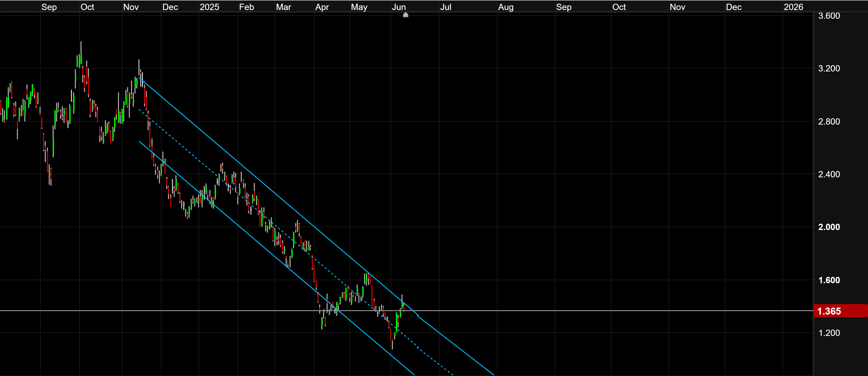The height and width of the screenshot is (376, 868).
Task: Click the time marker on the date axis near Jun
Action: (406, 15)
